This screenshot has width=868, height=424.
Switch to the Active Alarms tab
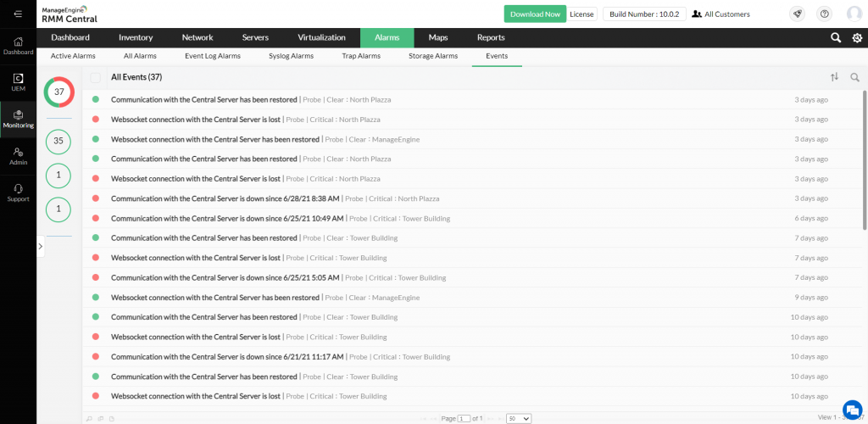click(x=73, y=56)
